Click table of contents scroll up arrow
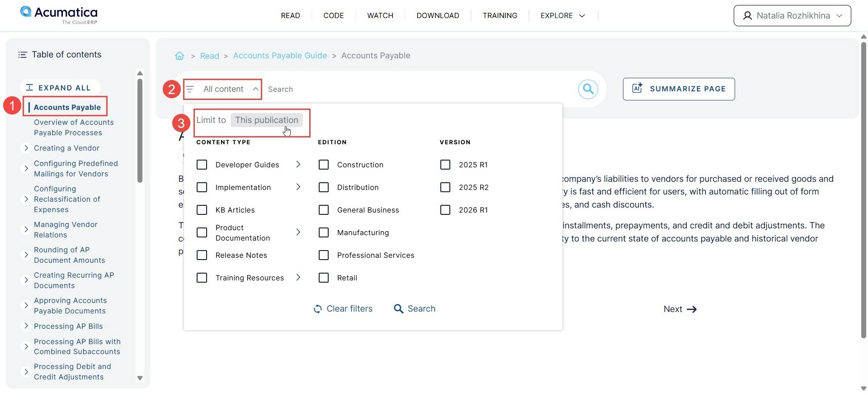Viewport: 868px width, 393px height. [140, 73]
